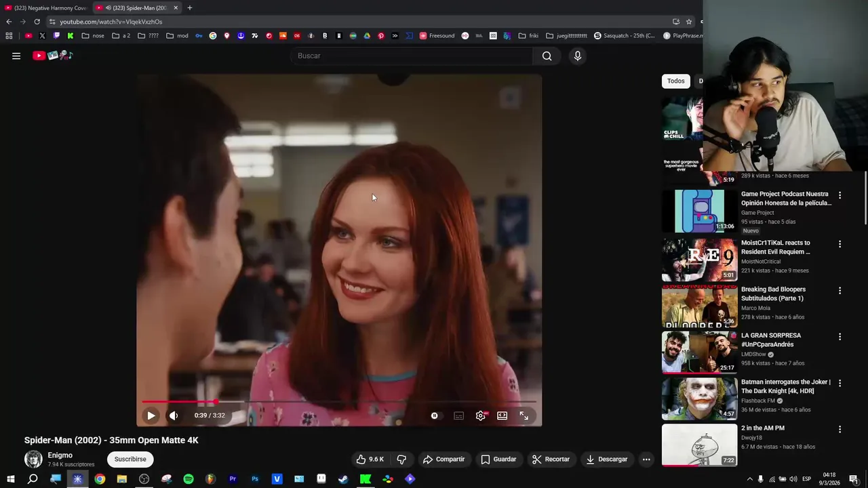Open more actions menu below video

click(646, 459)
